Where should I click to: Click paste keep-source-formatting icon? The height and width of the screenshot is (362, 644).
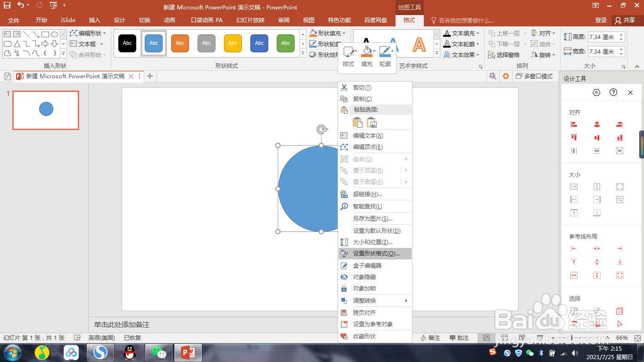point(358,123)
